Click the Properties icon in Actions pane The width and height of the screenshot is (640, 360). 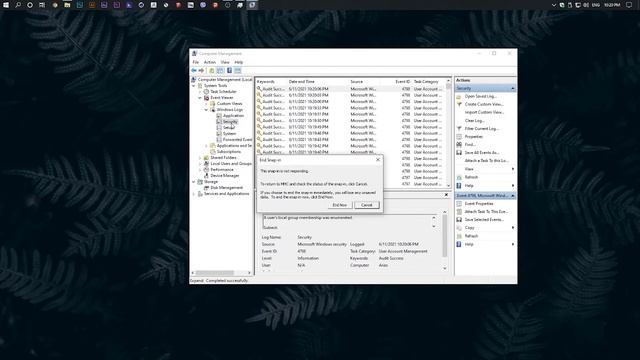click(x=459, y=137)
